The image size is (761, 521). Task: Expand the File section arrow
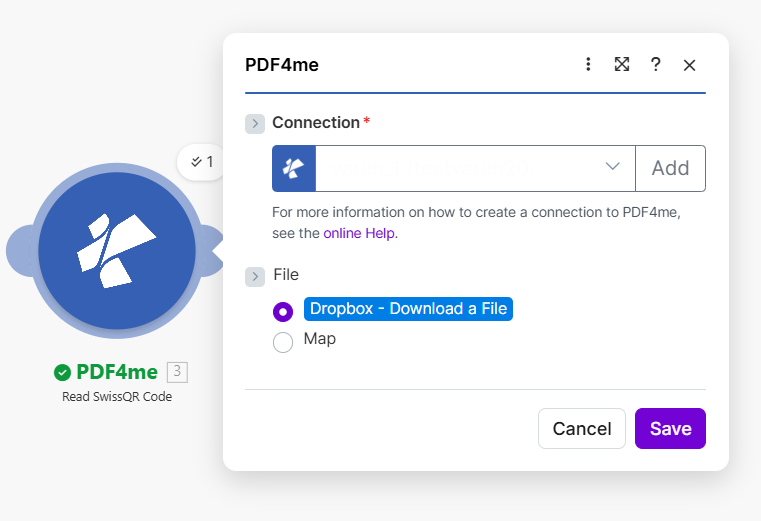[255, 276]
